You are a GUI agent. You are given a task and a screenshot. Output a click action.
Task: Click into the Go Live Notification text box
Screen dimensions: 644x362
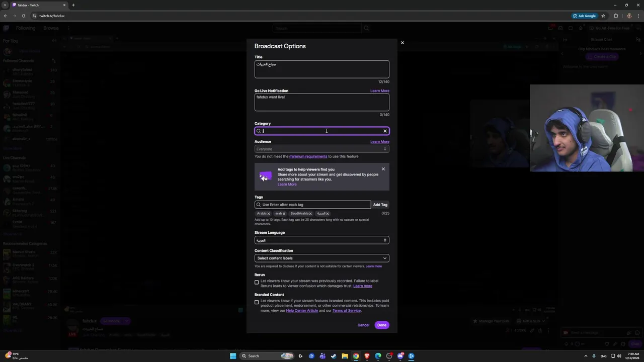tap(322, 102)
